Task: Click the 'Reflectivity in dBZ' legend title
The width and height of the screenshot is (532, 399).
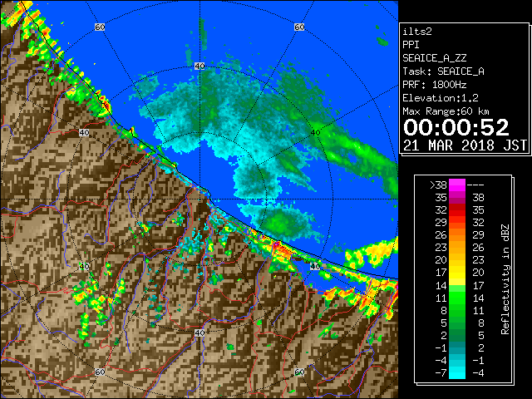Action: [505, 279]
